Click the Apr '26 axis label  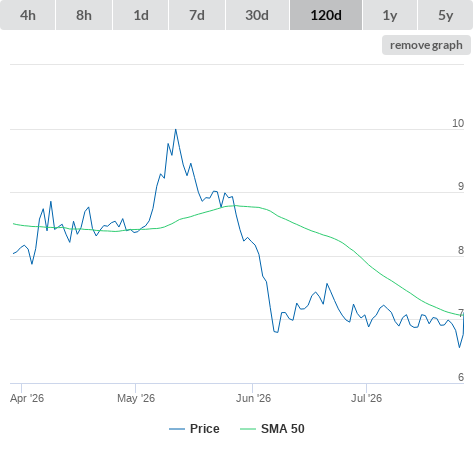27,398
